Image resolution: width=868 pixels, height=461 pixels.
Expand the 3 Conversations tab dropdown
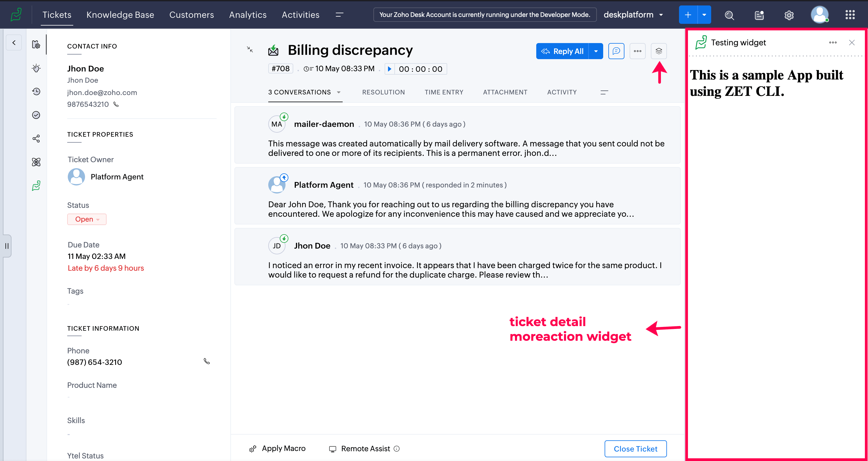339,92
